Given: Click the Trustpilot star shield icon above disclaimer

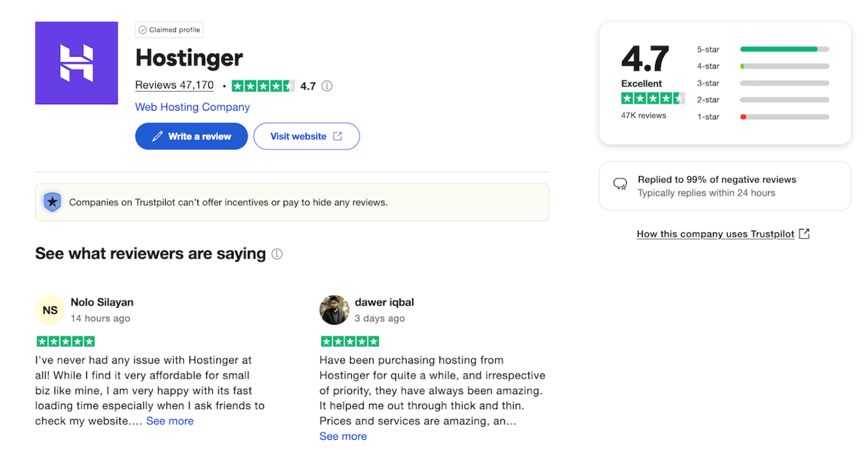Looking at the screenshot, I should pos(52,201).
